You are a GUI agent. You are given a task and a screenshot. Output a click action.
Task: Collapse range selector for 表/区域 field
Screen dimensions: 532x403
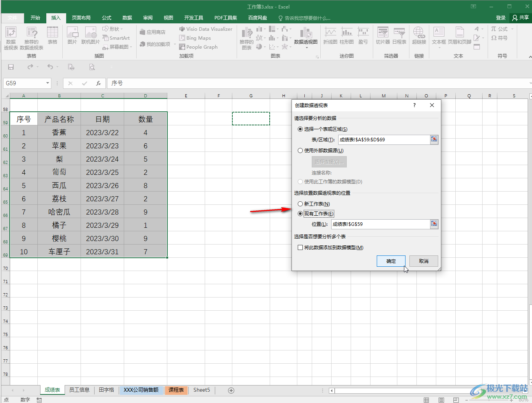pos(434,139)
